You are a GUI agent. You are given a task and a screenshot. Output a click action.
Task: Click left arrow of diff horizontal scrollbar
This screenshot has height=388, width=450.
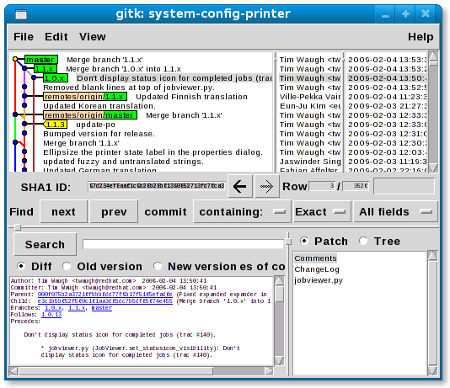click(x=13, y=371)
